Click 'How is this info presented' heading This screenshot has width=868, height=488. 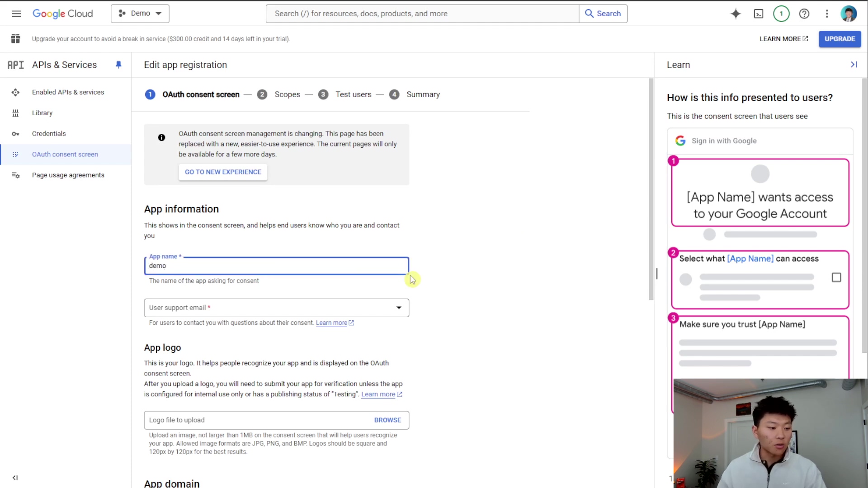(x=750, y=98)
